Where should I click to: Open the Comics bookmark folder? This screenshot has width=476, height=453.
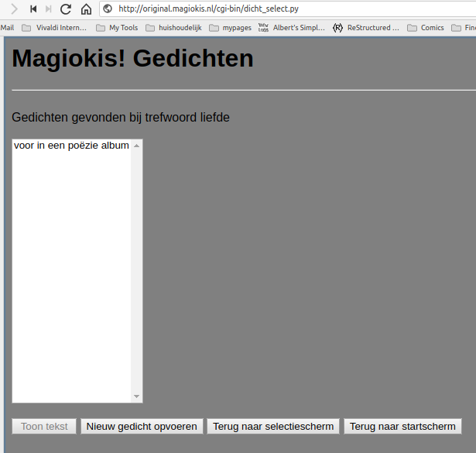click(426, 28)
